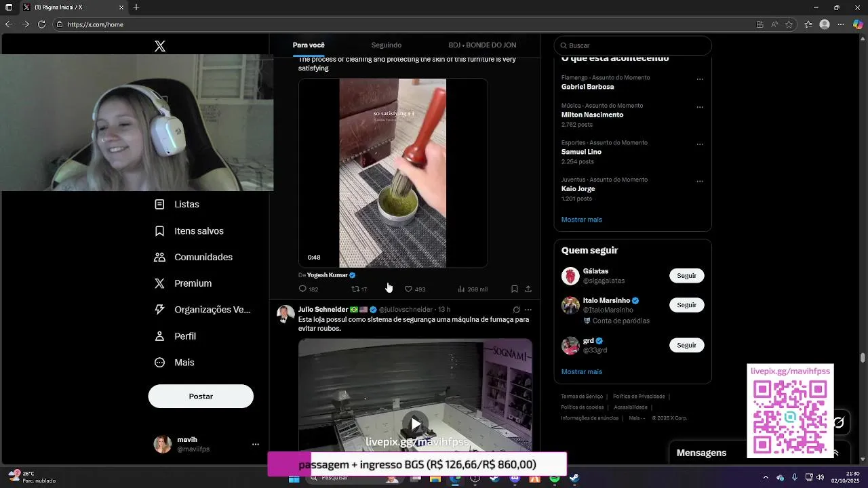Open Organizações Verificadas sidebar entry
This screenshot has height=488, width=868.
pyautogui.click(x=203, y=310)
